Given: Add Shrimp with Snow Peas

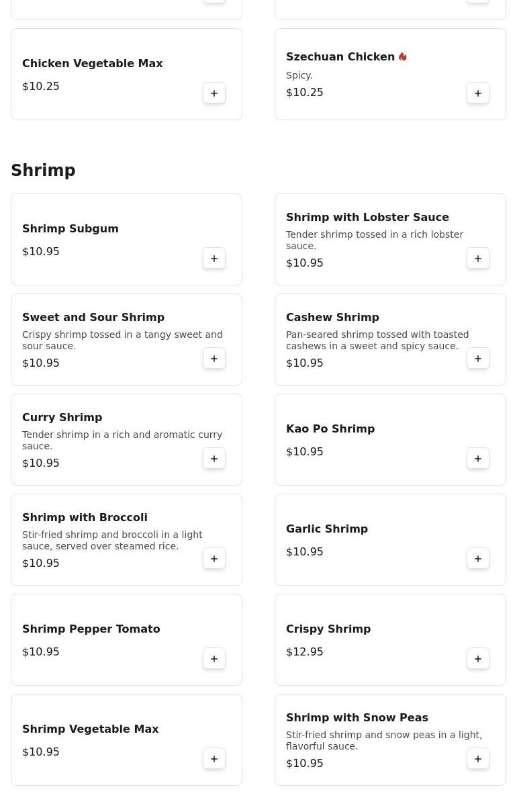Looking at the screenshot, I should pos(478,759).
